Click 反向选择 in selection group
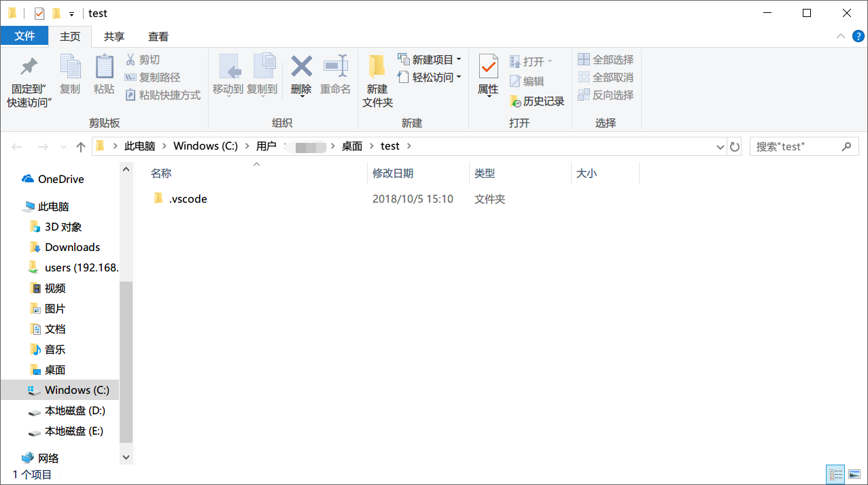 [x=606, y=95]
